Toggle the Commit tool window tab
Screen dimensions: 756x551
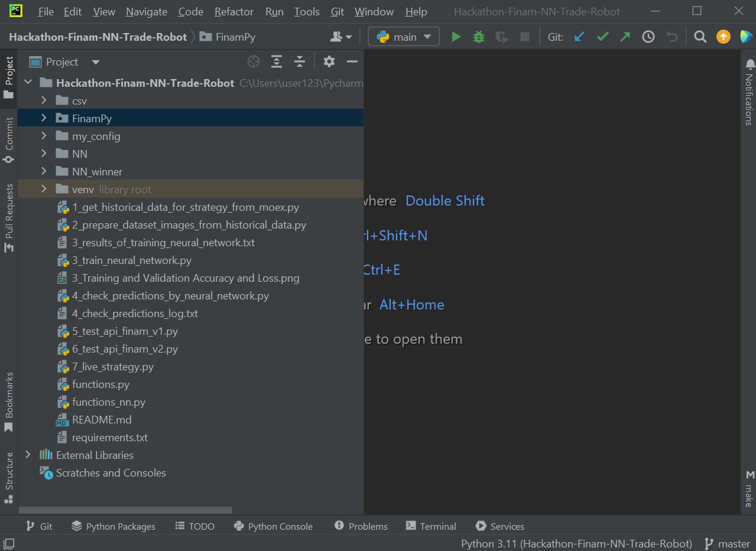coord(9,141)
